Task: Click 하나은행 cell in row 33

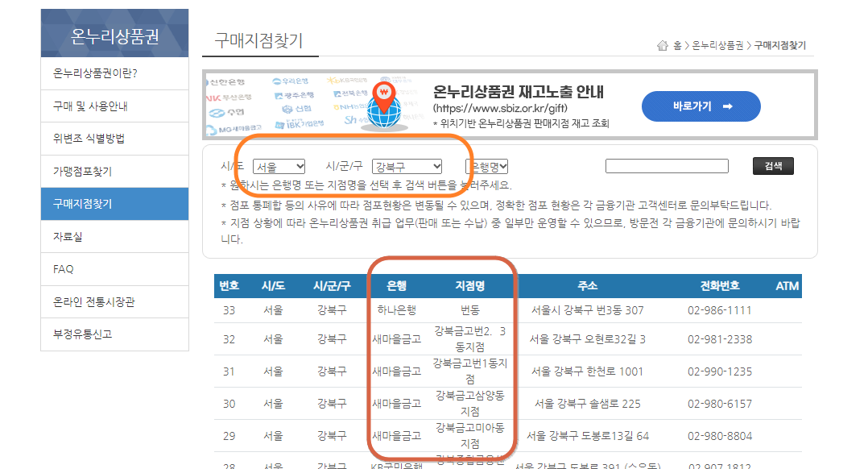Action: pyautogui.click(x=396, y=310)
